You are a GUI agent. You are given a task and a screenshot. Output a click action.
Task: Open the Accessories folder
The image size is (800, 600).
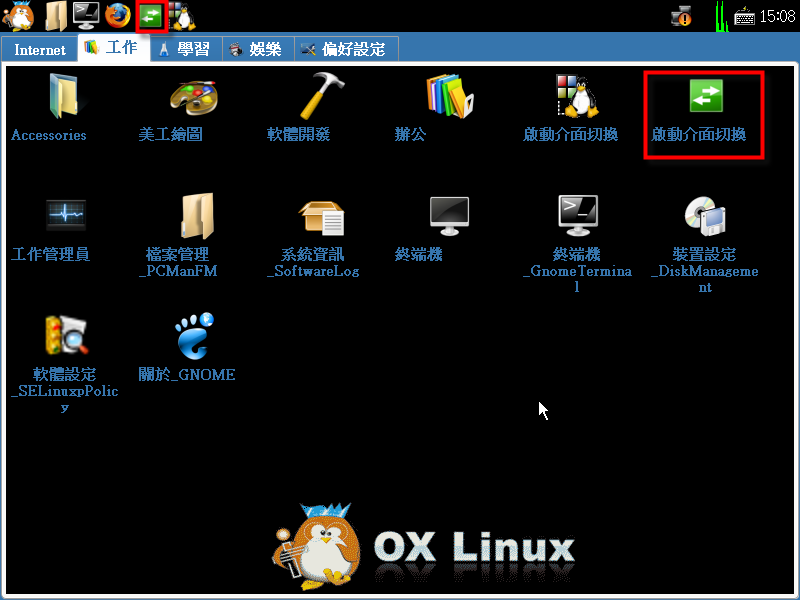[x=60, y=99]
